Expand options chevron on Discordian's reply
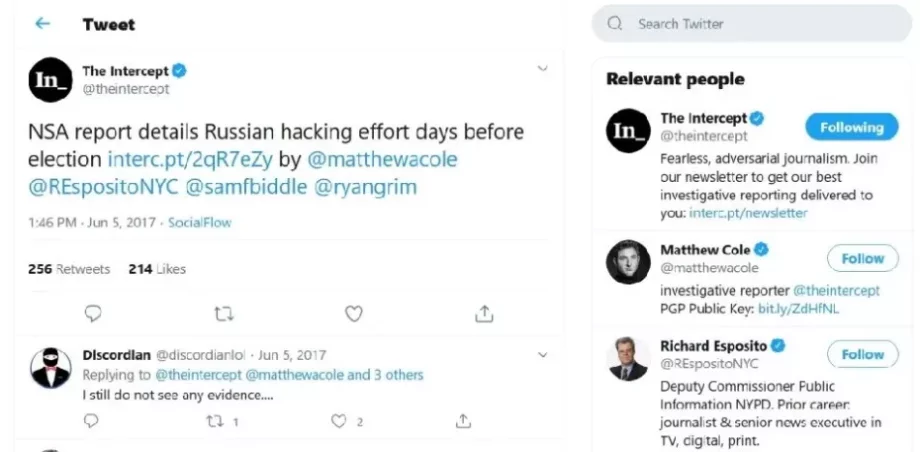The width and height of the screenshot is (920, 452). [542, 354]
